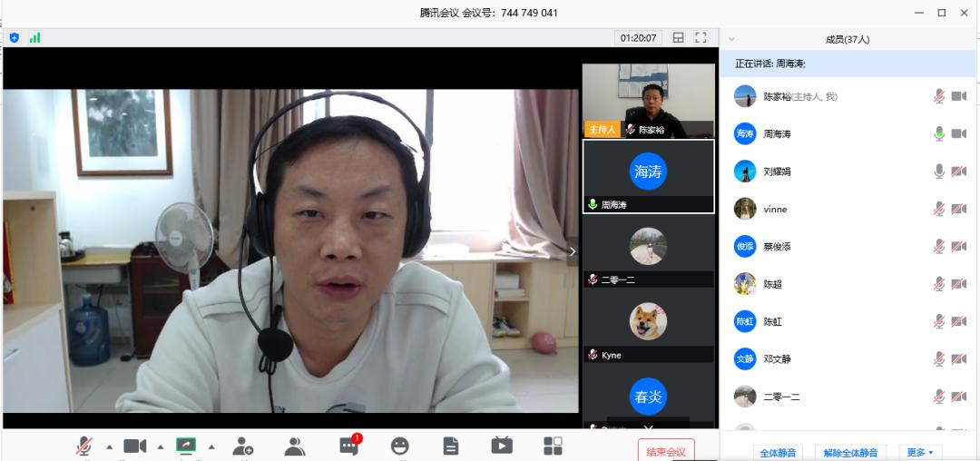The width and height of the screenshot is (980, 461).
Task: Toggle 刘耀娟's grey microphone icon
Action: click(939, 172)
